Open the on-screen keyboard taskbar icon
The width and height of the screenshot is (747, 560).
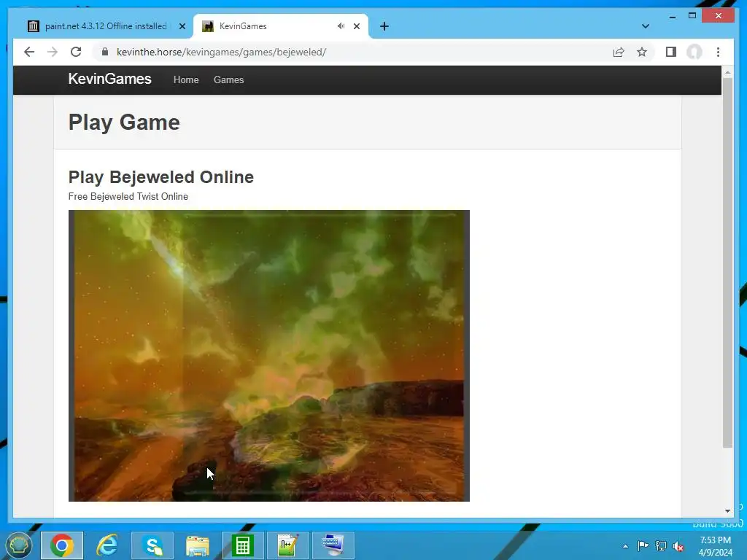click(x=333, y=545)
